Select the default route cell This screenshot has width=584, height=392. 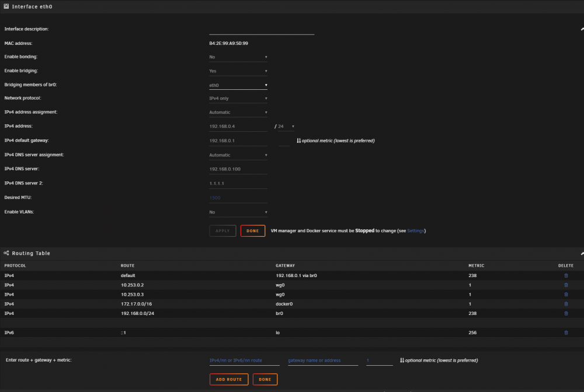[128, 275]
